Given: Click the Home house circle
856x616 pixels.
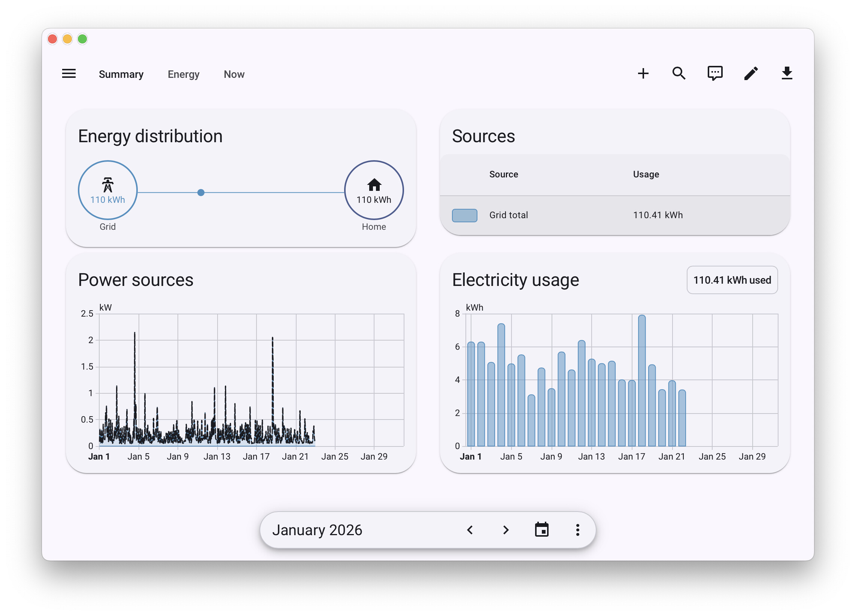Looking at the screenshot, I should pyautogui.click(x=374, y=190).
